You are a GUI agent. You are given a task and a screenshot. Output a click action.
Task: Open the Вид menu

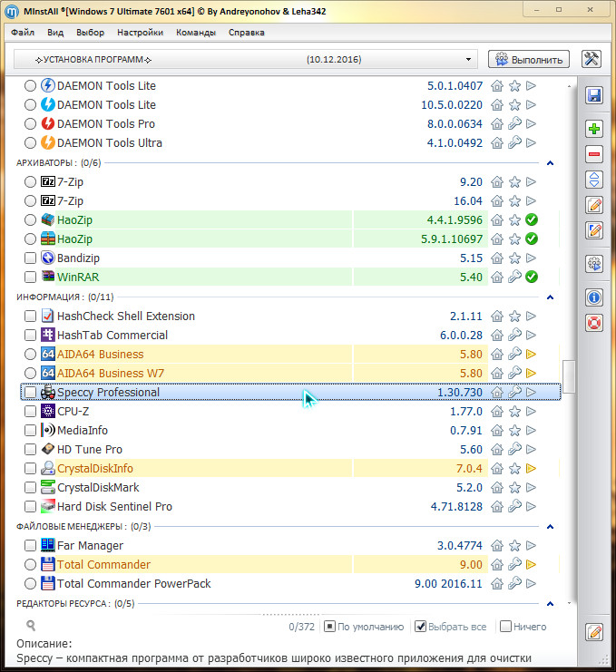point(55,33)
